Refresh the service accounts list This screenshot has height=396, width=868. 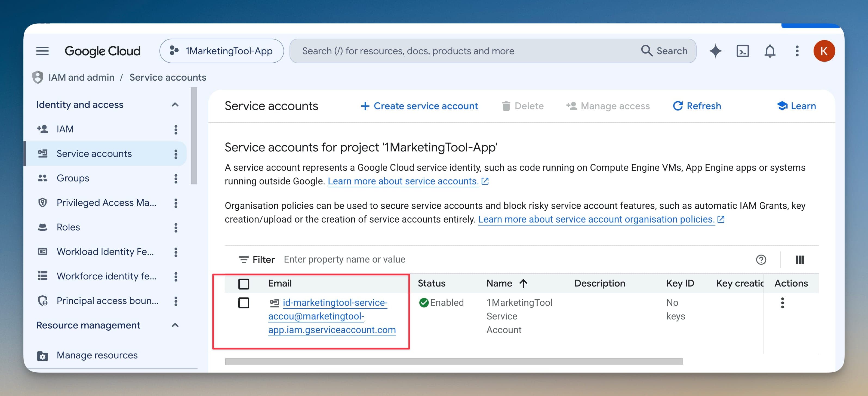pyautogui.click(x=697, y=106)
